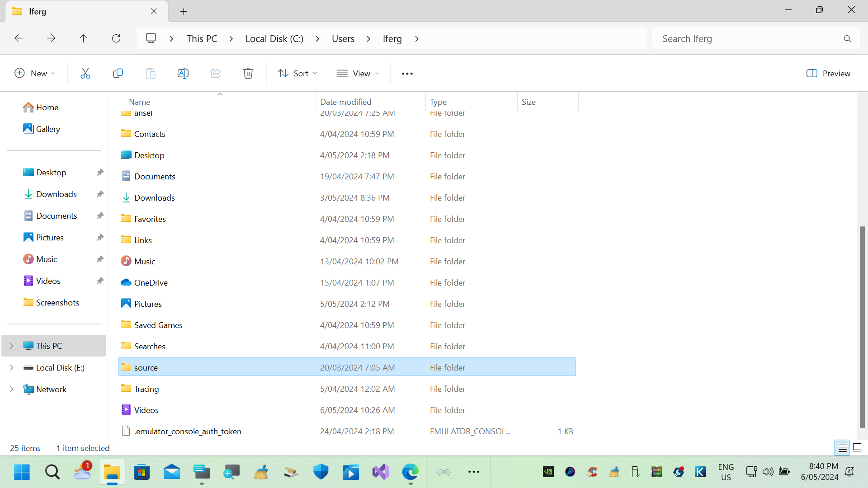Image resolution: width=868 pixels, height=488 pixels.
Task: Open Users from the breadcrumb path
Action: (343, 38)
